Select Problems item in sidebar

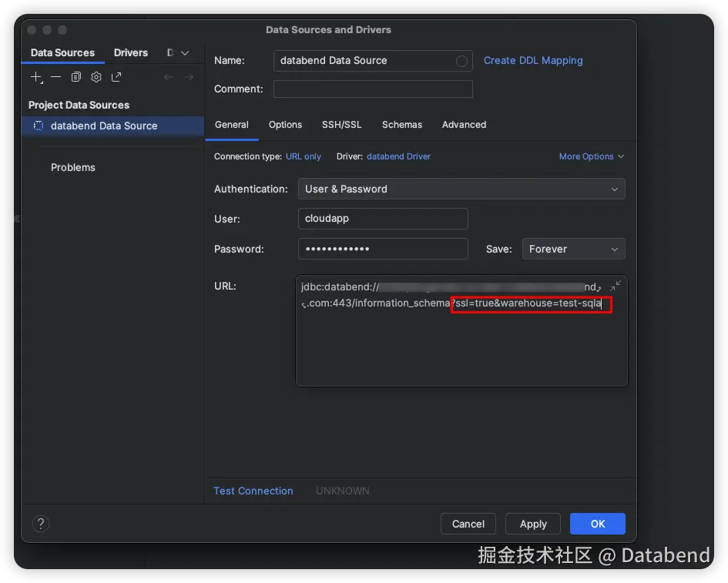click(x=73, y=168)
